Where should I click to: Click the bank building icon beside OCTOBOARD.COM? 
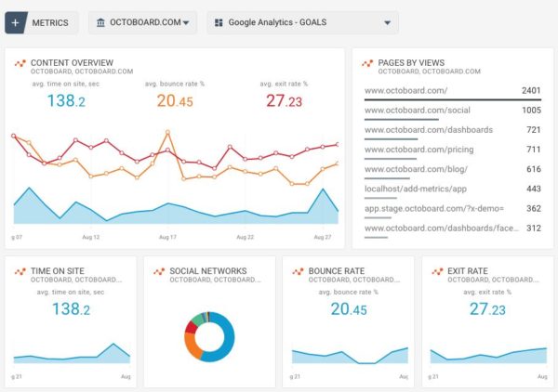[x=100, y=22]
